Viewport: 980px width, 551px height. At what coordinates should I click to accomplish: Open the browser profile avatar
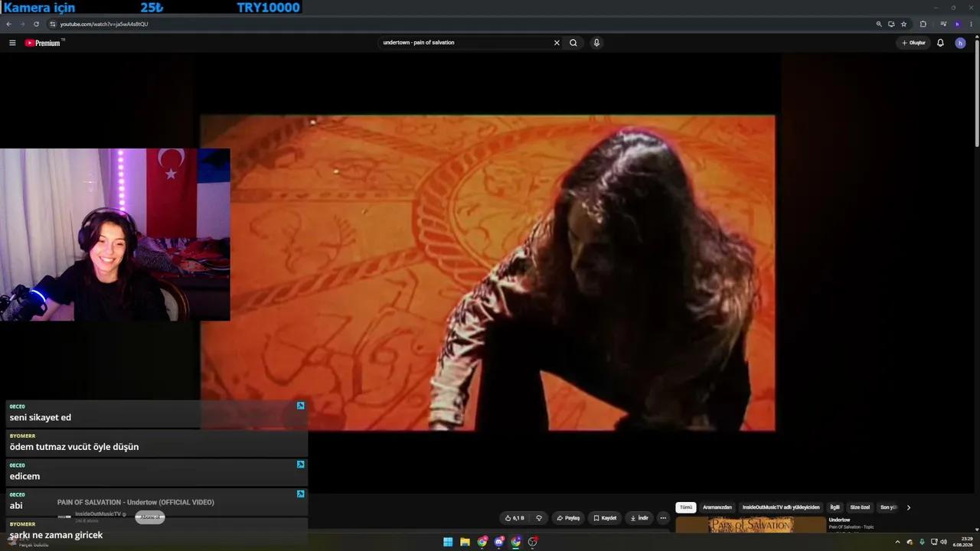[957, 24]
